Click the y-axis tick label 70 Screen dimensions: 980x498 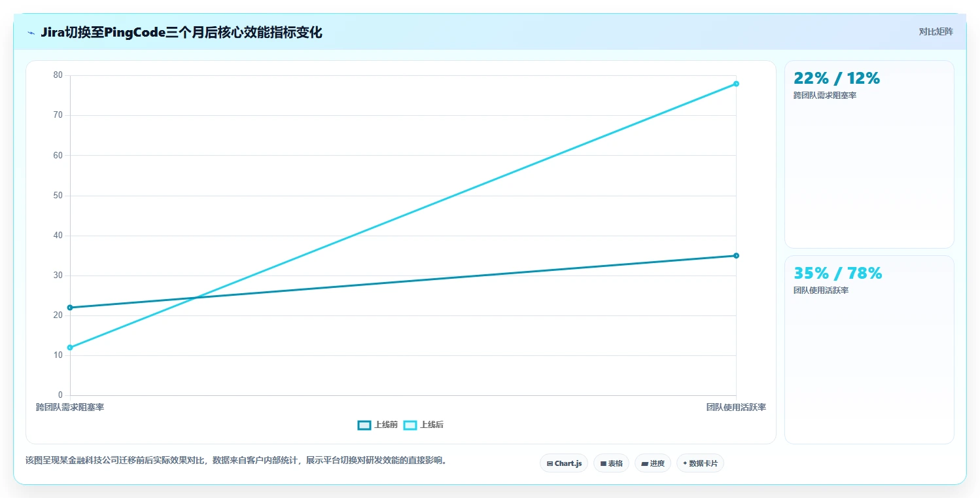pyautogui.click(x=58, y=115)
